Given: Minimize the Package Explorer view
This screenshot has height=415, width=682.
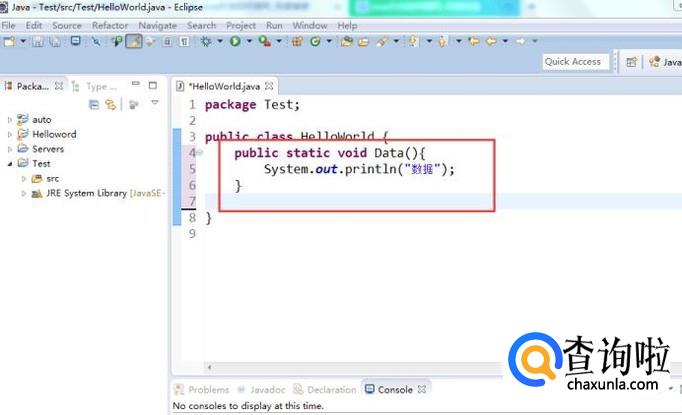Looking at the screenshot, I should [x=136, y=86].
